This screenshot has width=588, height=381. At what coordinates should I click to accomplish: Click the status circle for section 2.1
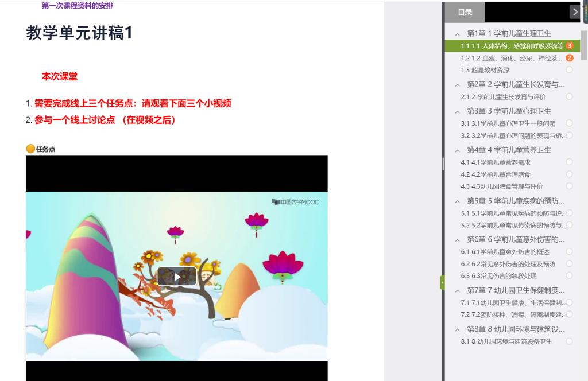click(569, 96)
